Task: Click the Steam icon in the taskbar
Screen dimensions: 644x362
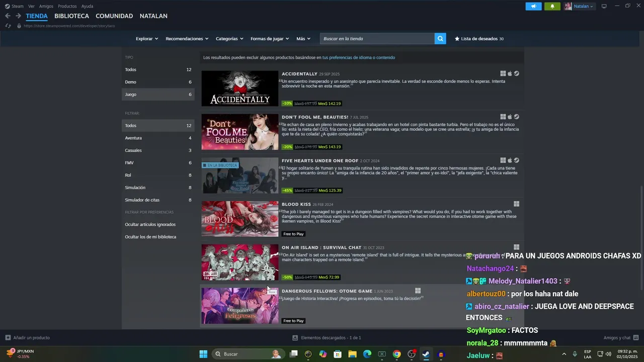Action: point(426,354)
